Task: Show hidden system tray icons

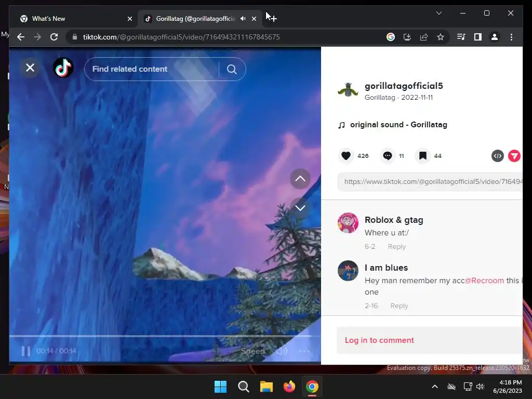Action: coord(435,387)
